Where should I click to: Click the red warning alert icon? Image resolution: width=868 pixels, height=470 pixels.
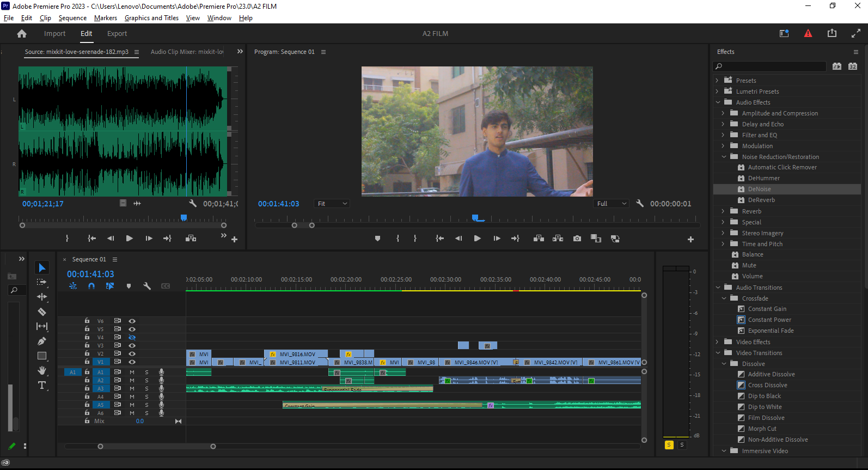point(808,33)
